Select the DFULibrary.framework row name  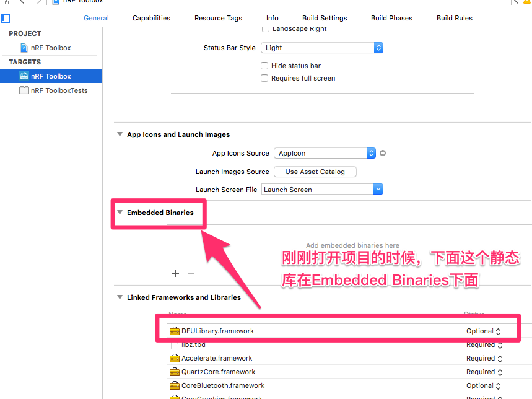point(217,331)
